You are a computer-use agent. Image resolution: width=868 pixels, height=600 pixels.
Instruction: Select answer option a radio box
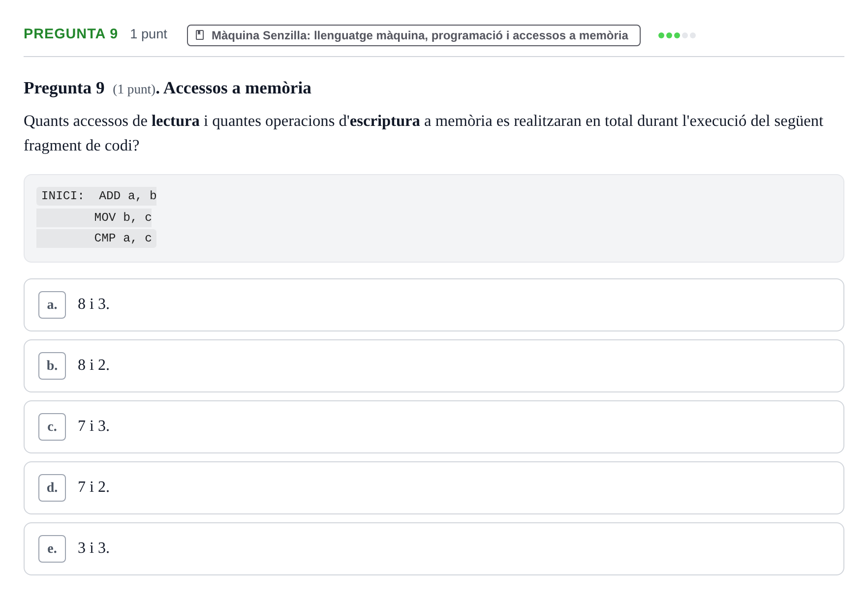tap(52, 305)
